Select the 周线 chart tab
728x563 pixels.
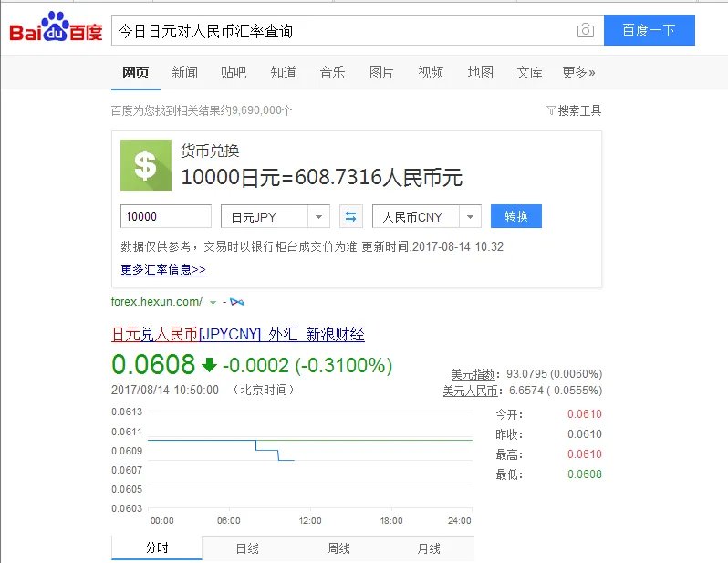coord(338,548)
